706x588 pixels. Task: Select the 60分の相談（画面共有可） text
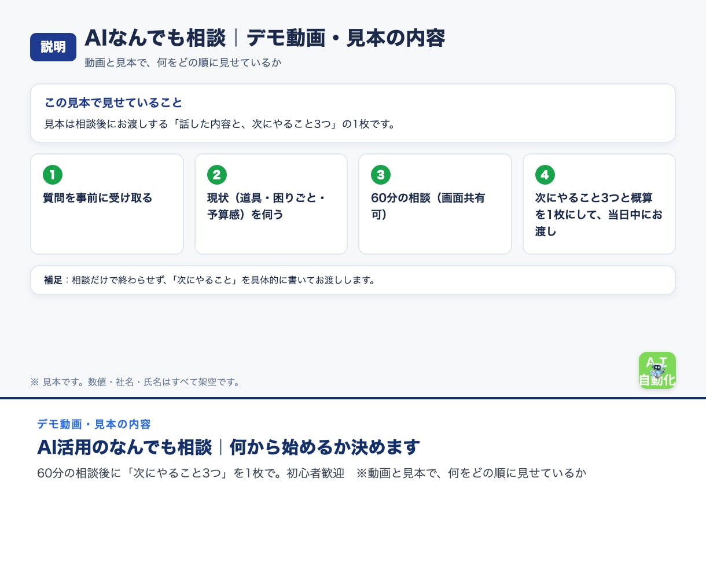tap(428, 206)
